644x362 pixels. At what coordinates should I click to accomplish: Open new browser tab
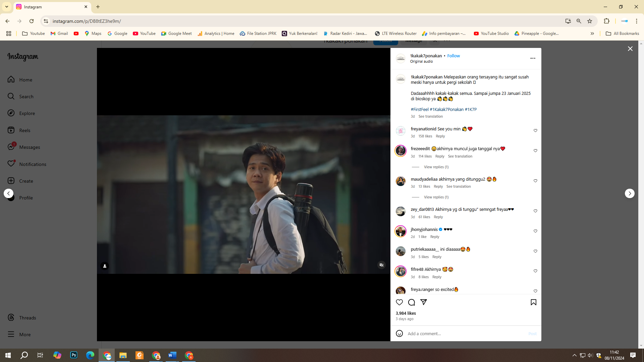[x=98, y=7]
